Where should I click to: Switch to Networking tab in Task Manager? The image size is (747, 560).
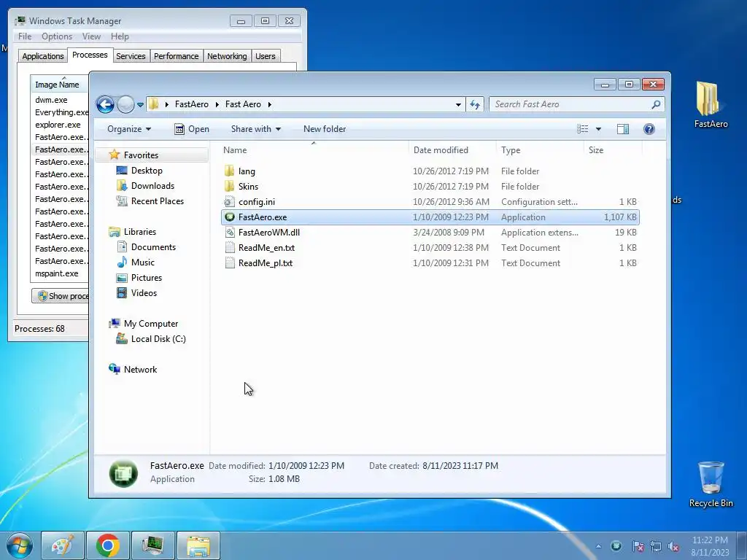click(227, 56)
